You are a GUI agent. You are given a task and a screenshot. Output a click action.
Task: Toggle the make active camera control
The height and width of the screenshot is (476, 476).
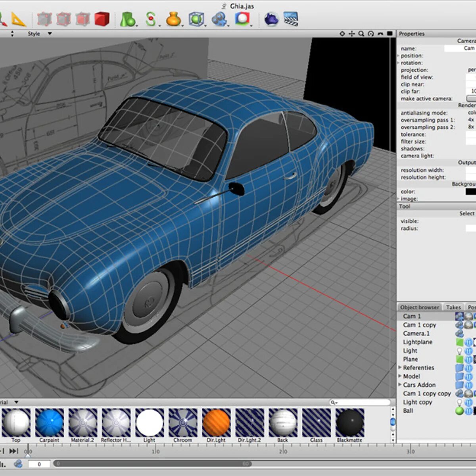[x=471, y=98]
